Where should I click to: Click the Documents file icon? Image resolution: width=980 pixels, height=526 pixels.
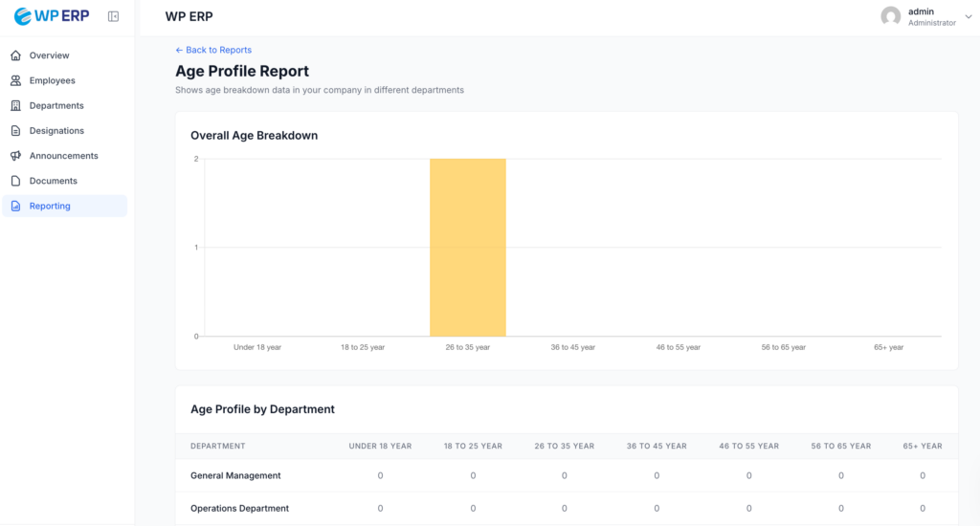15,181
